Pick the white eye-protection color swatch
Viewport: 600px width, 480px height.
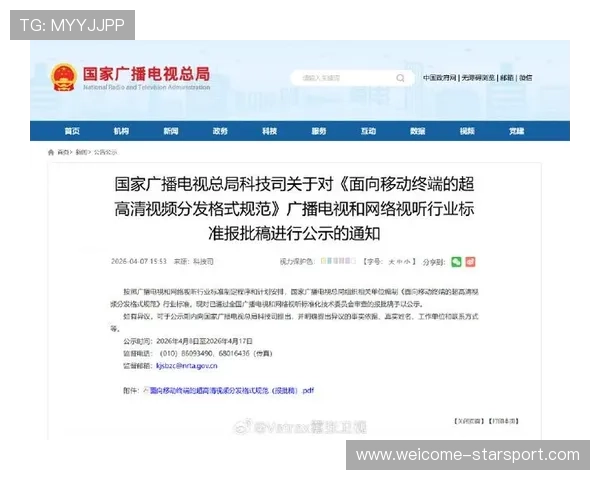pos(354,261)
